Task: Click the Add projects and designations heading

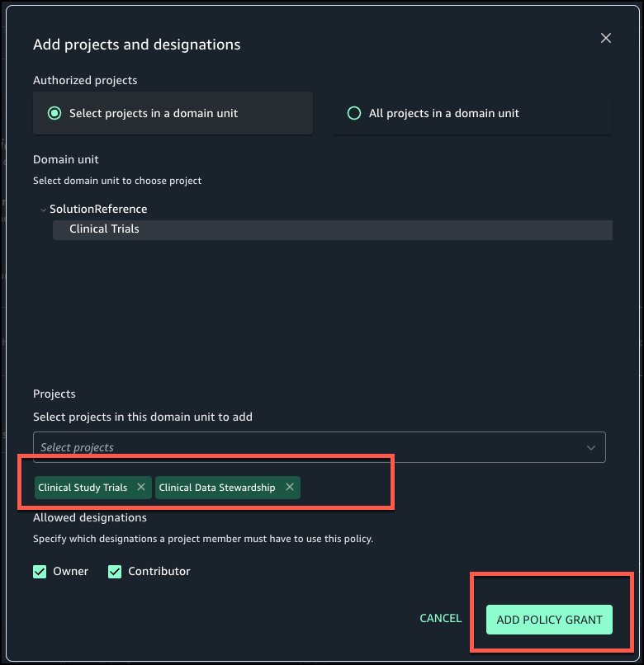Action: (136, 45)
